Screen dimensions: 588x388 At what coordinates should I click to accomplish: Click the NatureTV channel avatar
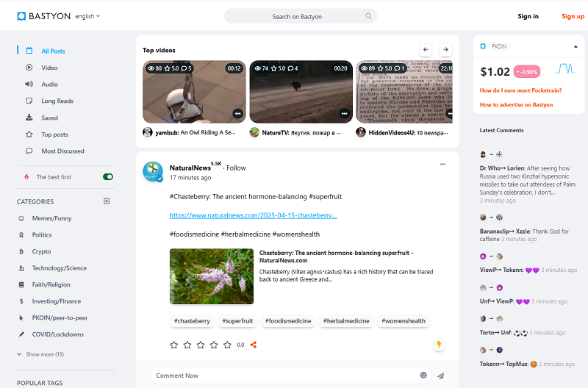[254, 132]
